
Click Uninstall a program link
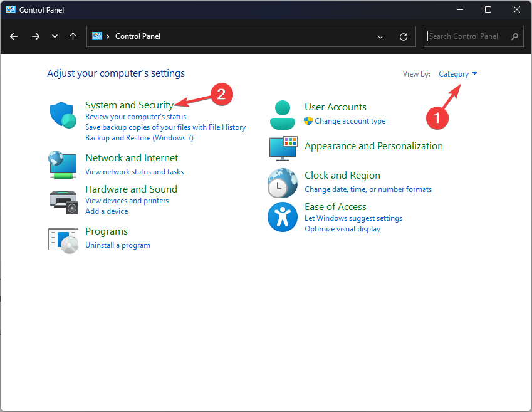118,245
